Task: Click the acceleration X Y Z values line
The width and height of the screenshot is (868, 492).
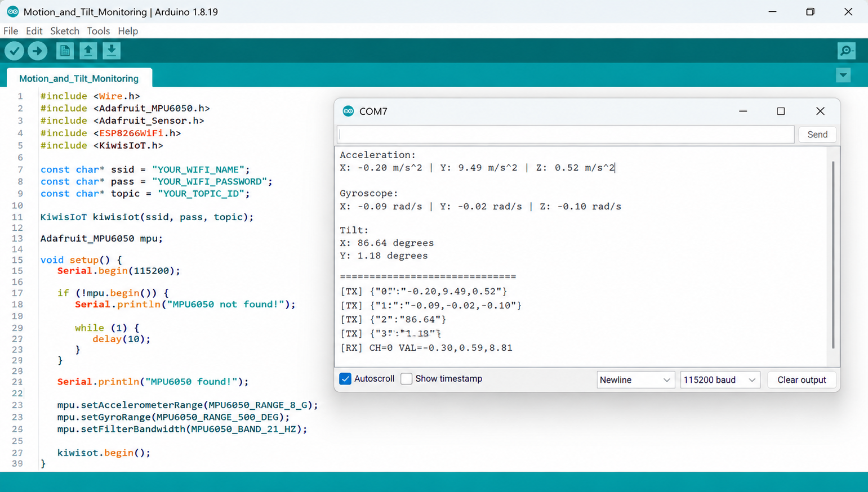Action: [477, 168]
